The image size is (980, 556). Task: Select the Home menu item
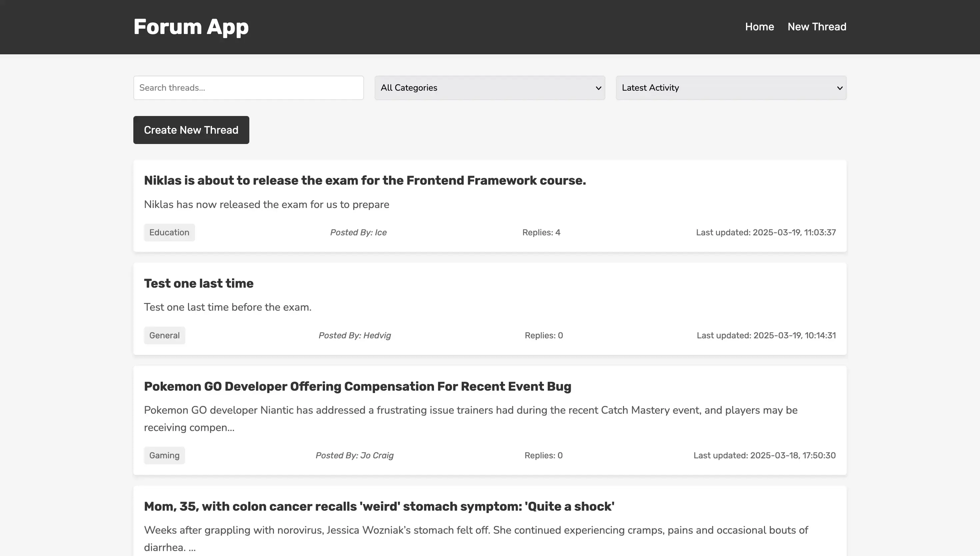pyautogui.click(x=759, y=26)
